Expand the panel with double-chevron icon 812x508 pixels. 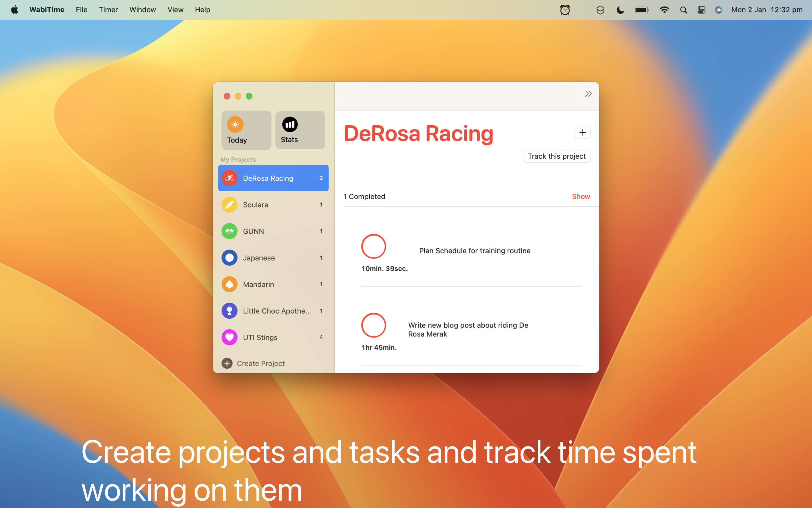(588, 94)
